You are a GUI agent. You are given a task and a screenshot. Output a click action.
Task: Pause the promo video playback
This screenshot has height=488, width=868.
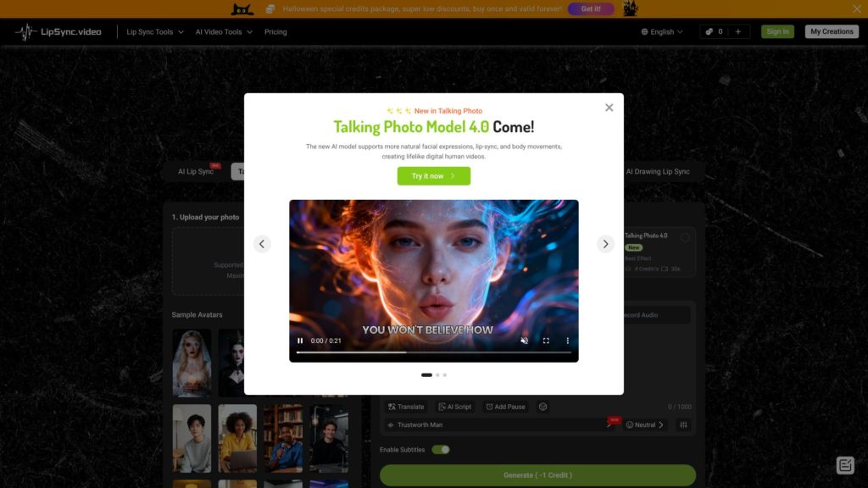pyautogui.click(x=300, y=341)
